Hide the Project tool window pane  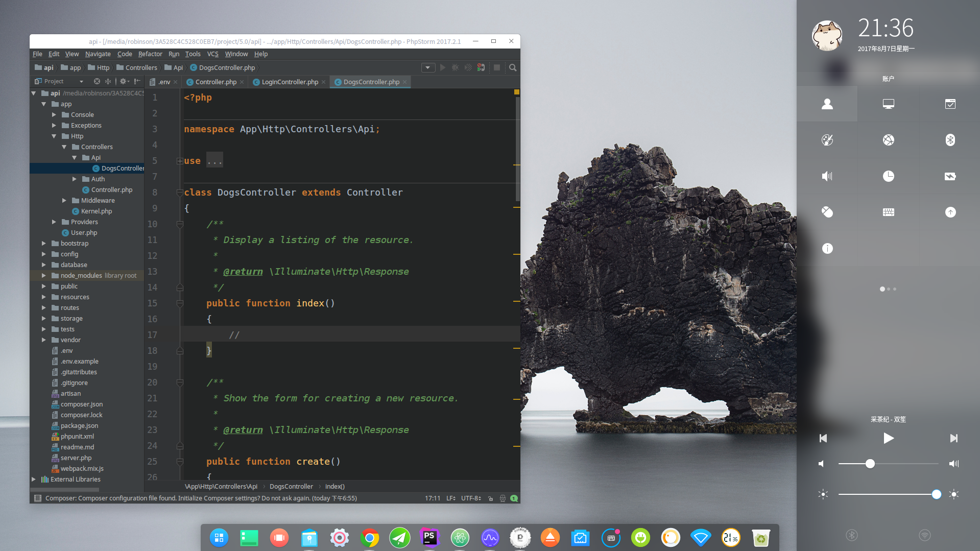click(137, 81)
